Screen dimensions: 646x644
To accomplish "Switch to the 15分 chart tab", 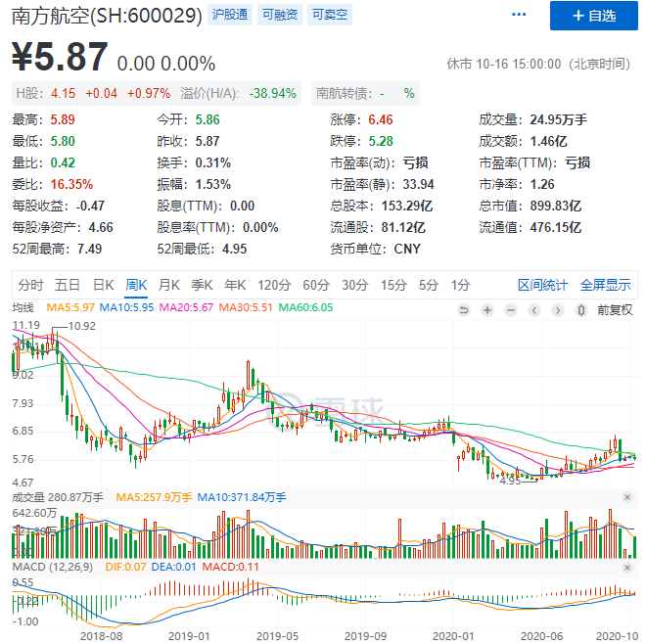I will (393, 285).
